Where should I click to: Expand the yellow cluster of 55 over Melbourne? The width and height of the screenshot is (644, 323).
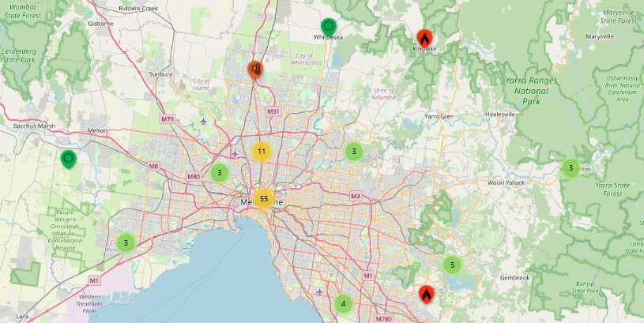(x=264, y=198)
